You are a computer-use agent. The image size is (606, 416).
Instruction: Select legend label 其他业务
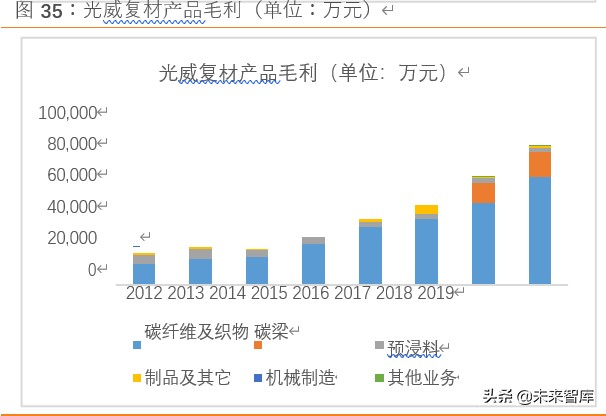point(422,378)
